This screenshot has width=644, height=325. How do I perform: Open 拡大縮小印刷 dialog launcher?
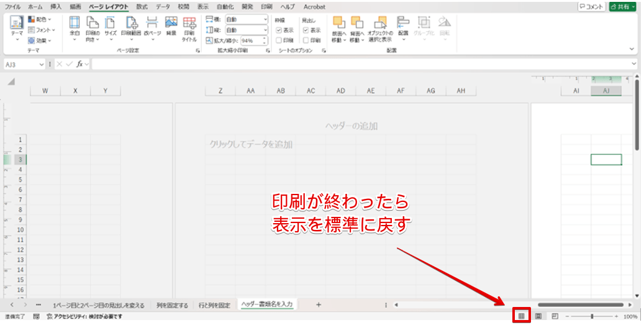[x=268, y=50]
